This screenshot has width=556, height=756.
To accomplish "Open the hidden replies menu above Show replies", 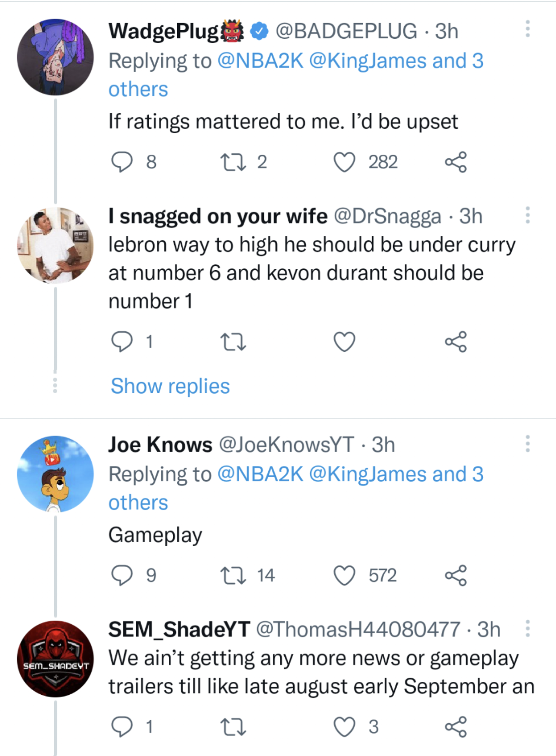I will pos(55,386).
